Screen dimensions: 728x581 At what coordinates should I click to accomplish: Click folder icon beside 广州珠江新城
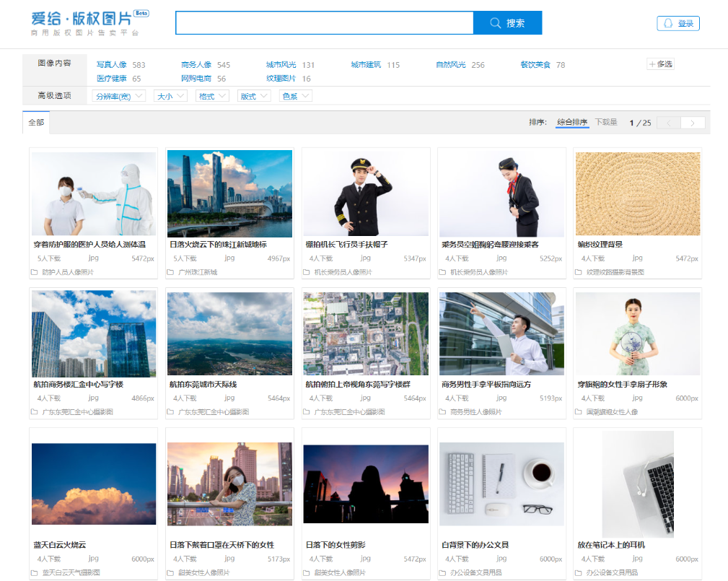(x=170, y=272)
